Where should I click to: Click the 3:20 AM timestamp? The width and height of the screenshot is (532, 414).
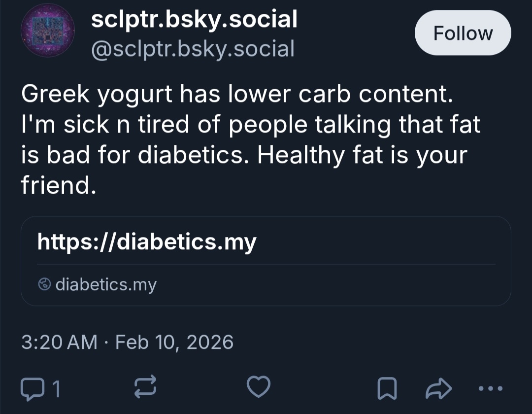point(59,342)
